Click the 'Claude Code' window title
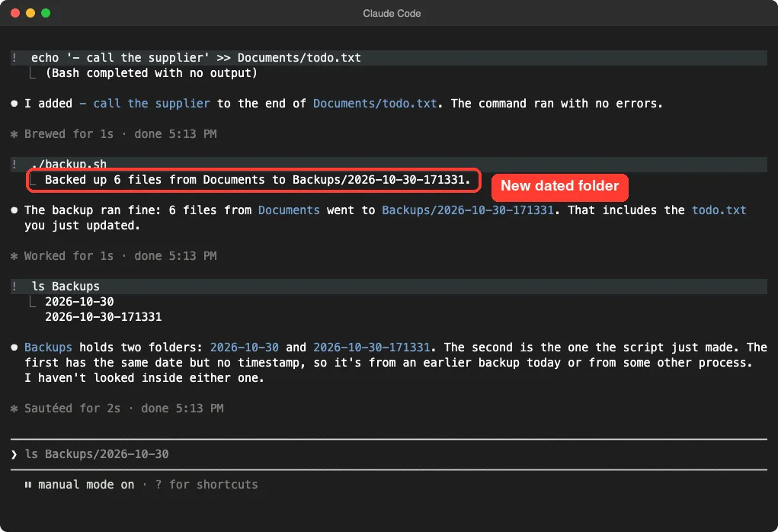778x532 pixels. [x=392, y=14]
